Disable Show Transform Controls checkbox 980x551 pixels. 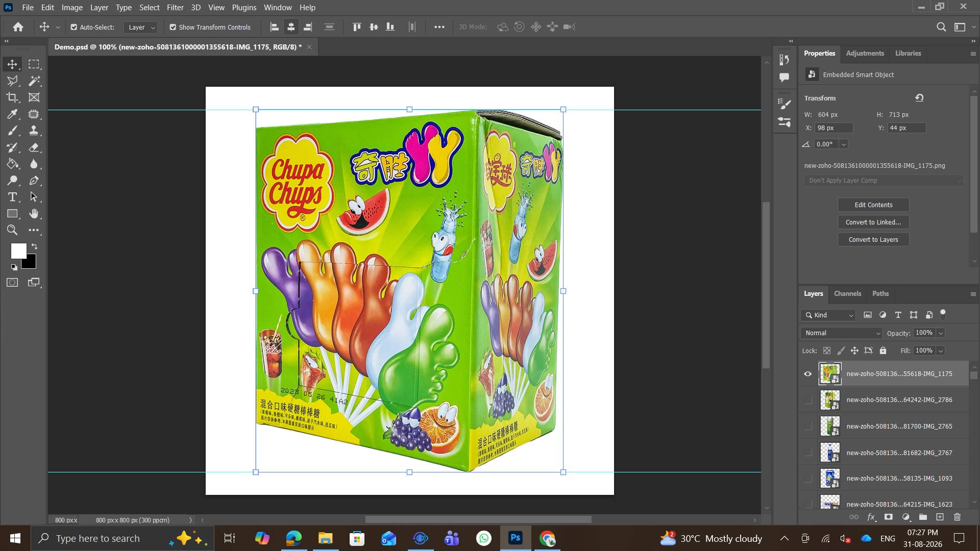(173, 27)
